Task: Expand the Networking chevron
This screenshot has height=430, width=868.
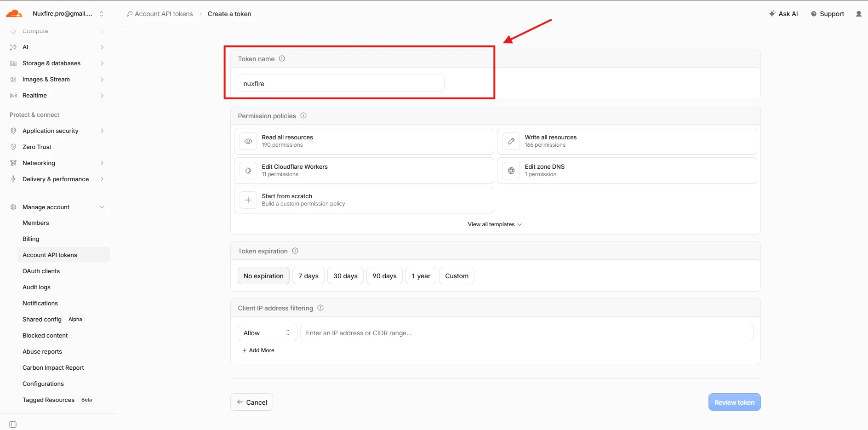Action: 102,163
